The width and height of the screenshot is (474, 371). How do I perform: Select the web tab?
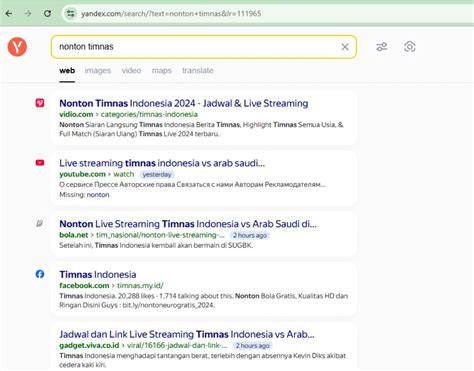(67, 71)
